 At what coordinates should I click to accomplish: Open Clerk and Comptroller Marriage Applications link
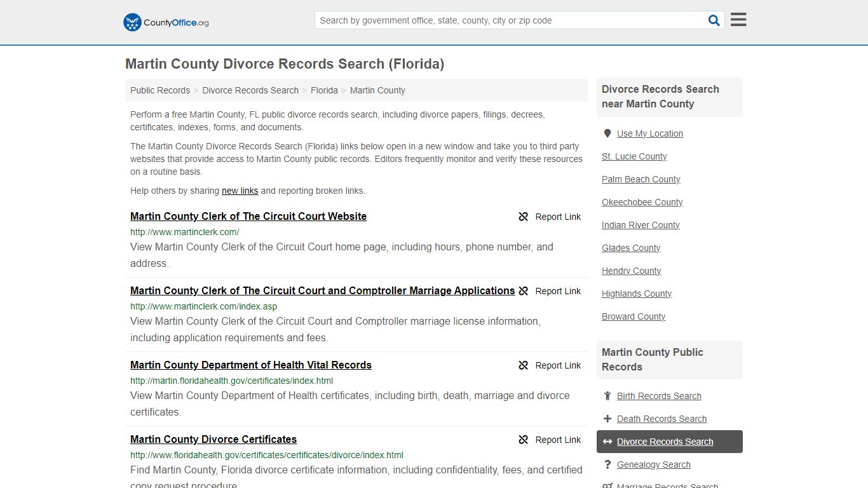(x=323, y=290)
